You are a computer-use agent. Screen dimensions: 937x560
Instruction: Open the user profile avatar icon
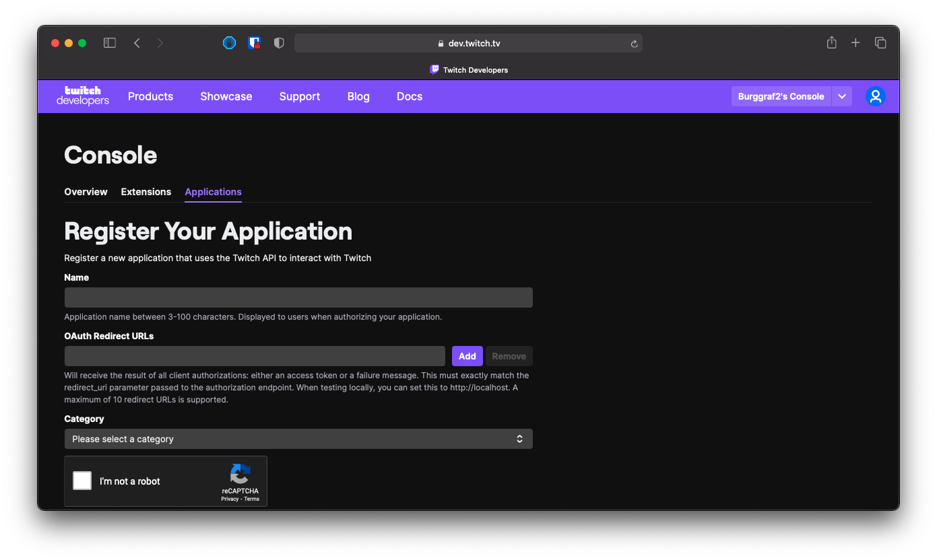tap(875, 96)
